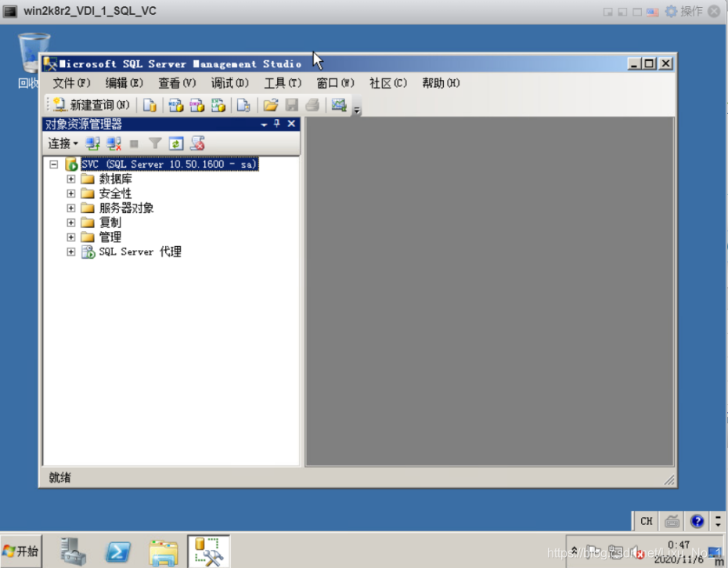Screen dimensions: 728x568
Task: Open PowerShell from taskbar
Action: [118, 552]
